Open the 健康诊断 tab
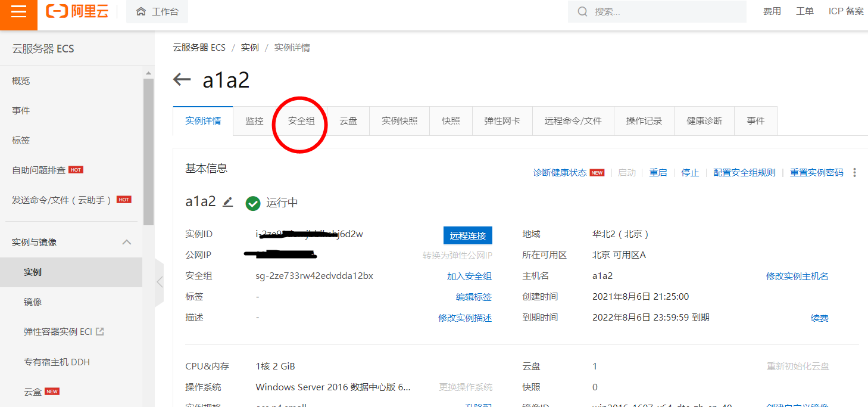 [704, 121]
